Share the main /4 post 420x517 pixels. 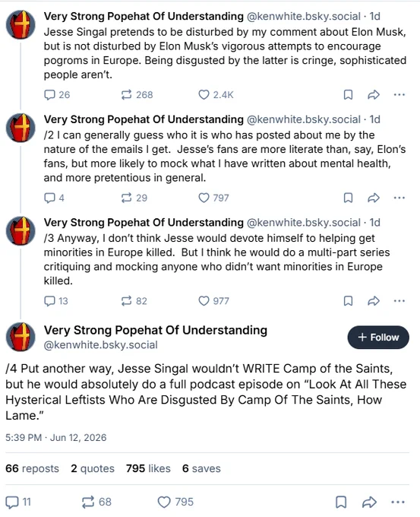pos(369,502)
